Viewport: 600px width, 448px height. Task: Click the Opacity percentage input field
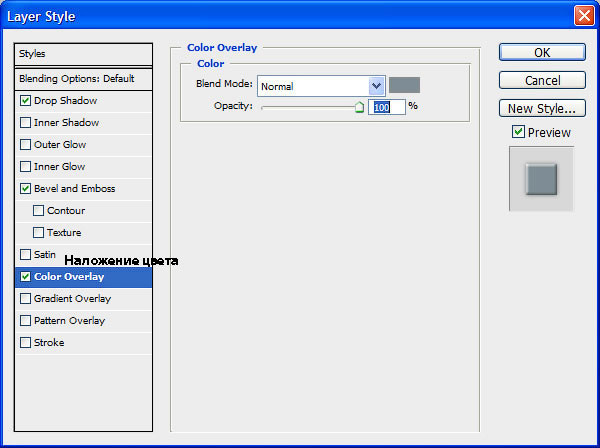386,107
